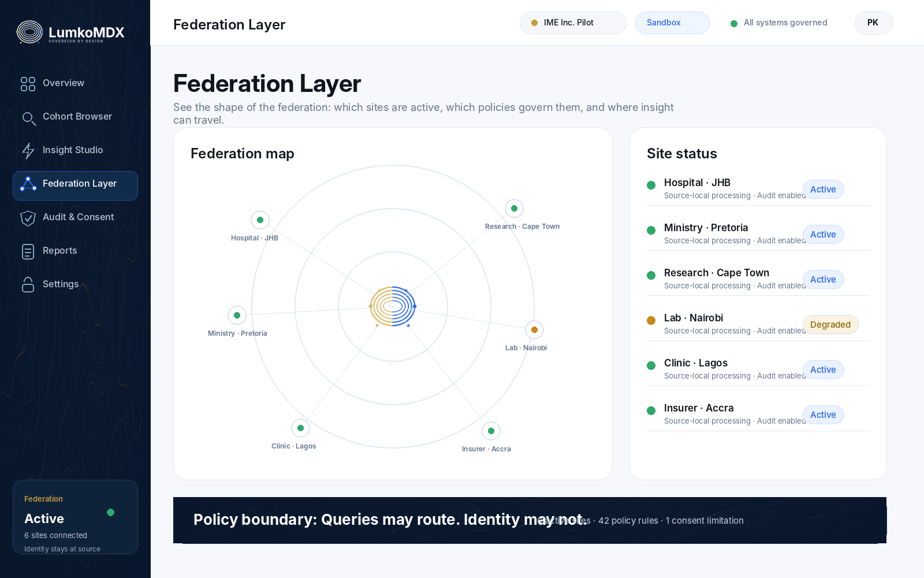Screen dimensions: 924x578
Task: Click the Overview grid icon in sidebar
Action: click(x=28, y=84)
